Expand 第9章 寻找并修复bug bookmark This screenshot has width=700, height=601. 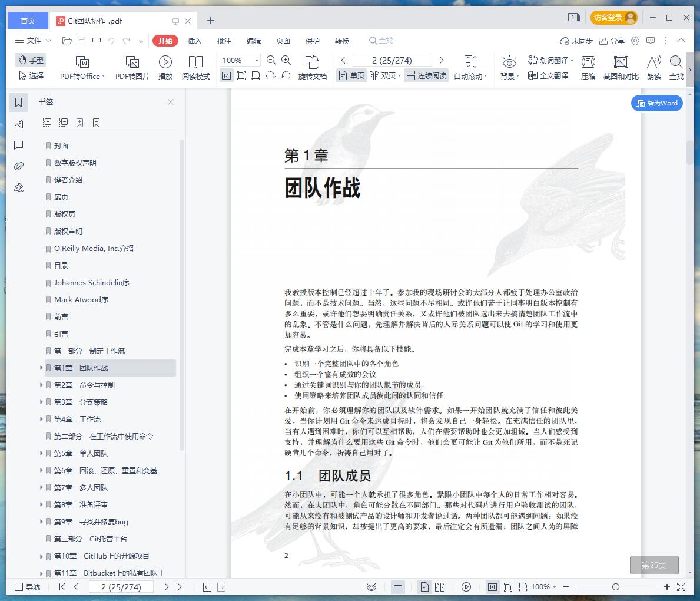41,521
